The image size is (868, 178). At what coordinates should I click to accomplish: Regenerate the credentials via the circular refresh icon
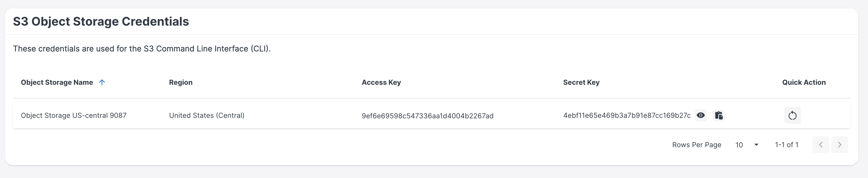[792, 115]
